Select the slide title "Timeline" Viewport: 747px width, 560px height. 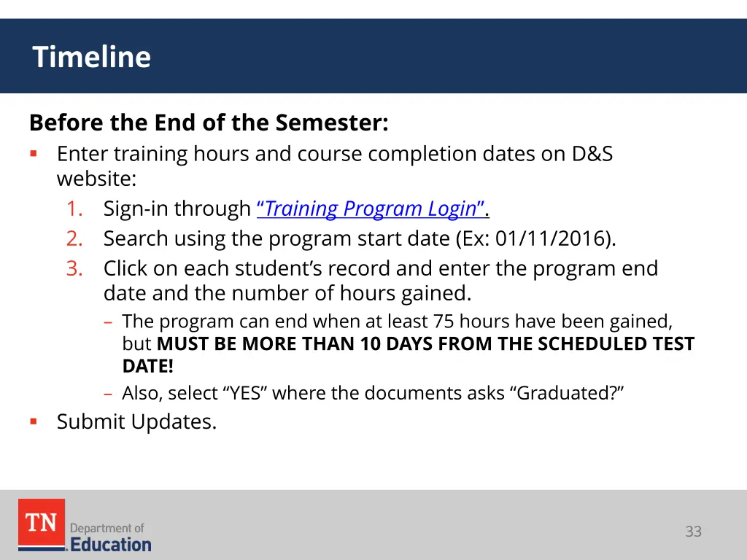pyautogui.click(x=91, y=57)
